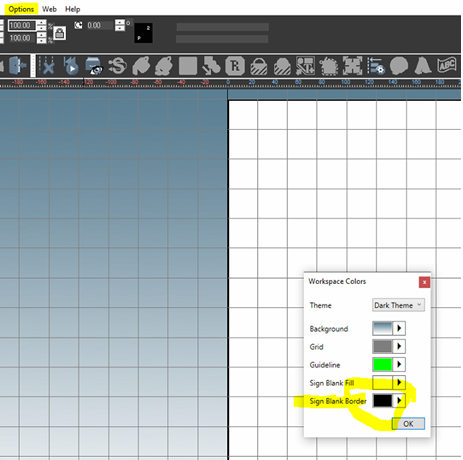Open print preview (printer with eye icon)
This screenshot has height=460, width=463.
pos(94,66)
